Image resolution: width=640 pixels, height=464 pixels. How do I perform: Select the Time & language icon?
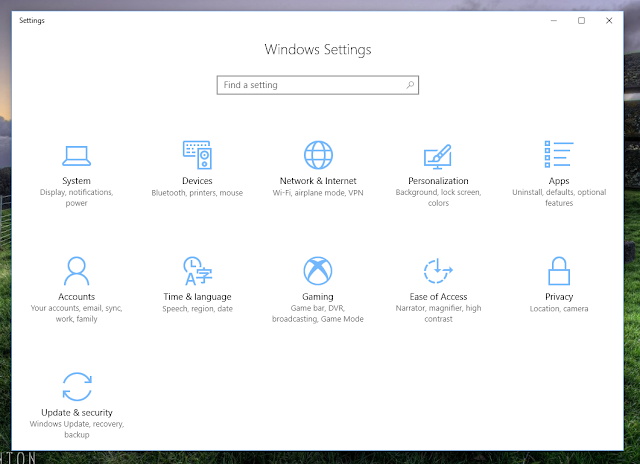coord(197,270)
